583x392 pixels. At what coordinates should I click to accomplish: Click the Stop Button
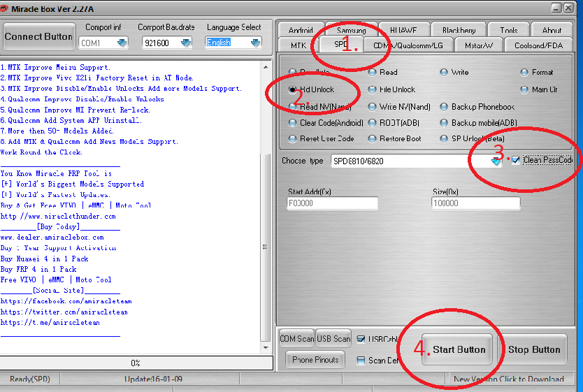(534, 349)
